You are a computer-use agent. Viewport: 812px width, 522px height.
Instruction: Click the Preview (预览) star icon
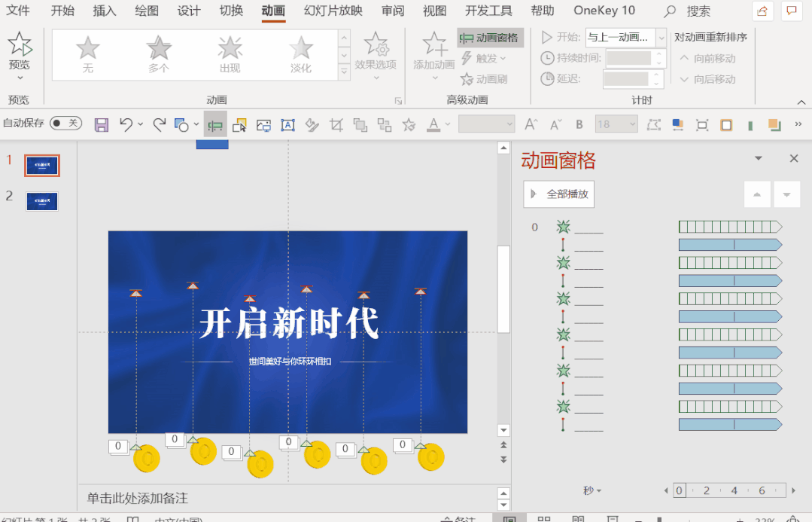20,45
